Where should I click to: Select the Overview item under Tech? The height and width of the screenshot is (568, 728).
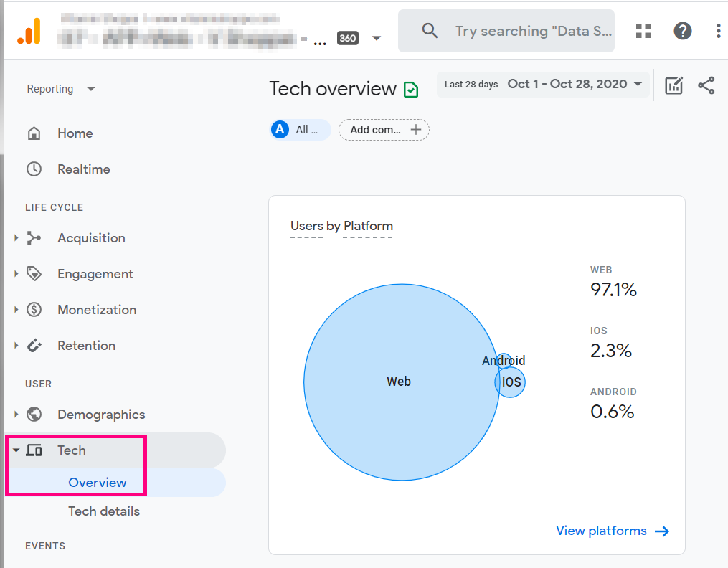[98, 483]
